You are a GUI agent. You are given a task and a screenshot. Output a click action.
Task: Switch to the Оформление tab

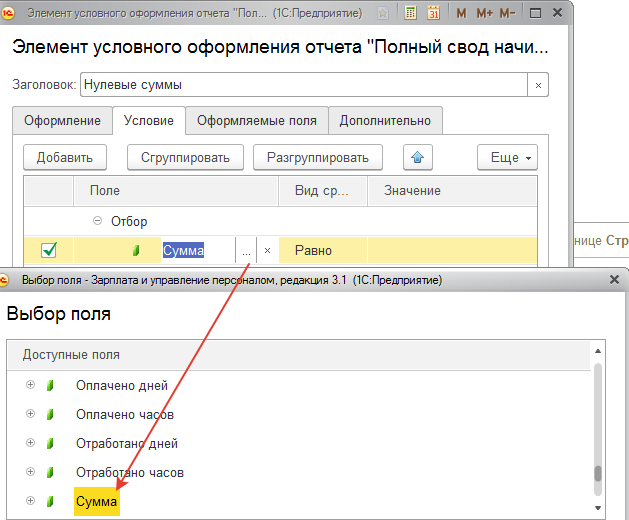[62, 120]
